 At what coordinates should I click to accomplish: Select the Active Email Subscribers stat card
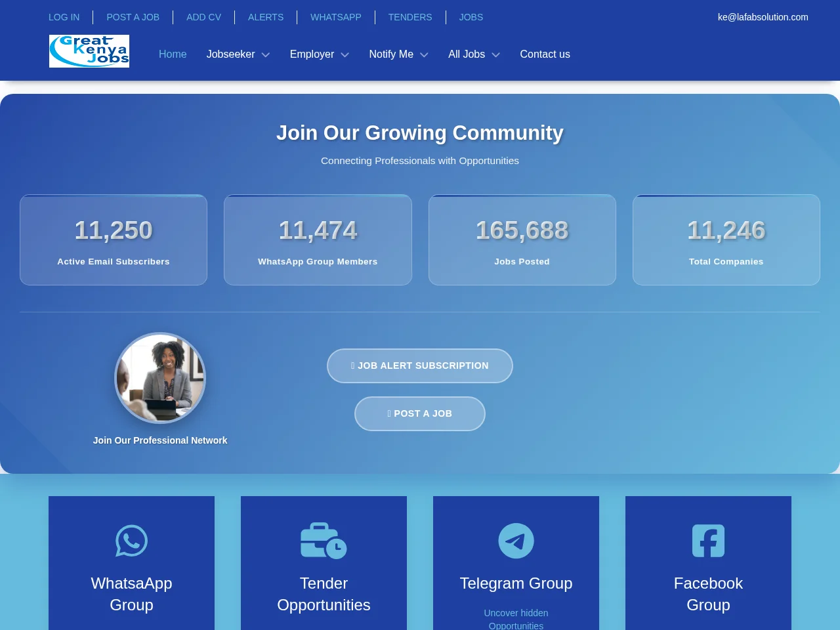[114, 240]
